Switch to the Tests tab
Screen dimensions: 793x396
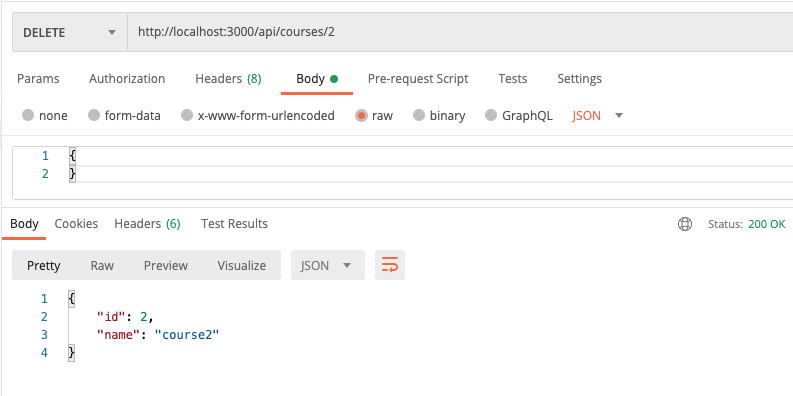512,79
